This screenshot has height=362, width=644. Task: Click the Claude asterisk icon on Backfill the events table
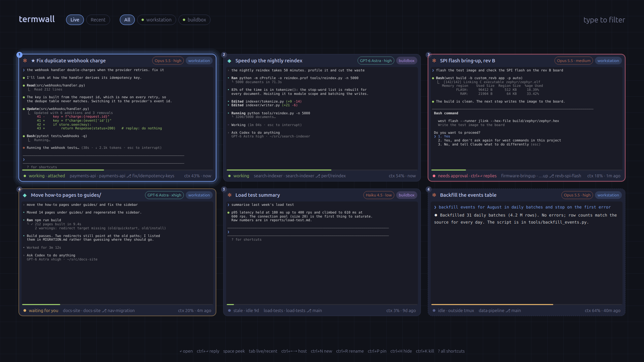pyautogui.click(x=434, y=195)
